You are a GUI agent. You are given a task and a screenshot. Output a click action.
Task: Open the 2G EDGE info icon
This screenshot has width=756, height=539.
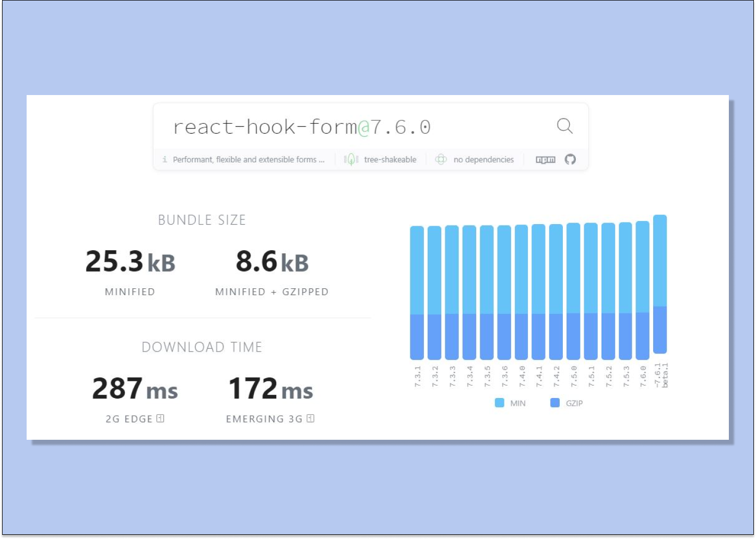coord(160,418)
